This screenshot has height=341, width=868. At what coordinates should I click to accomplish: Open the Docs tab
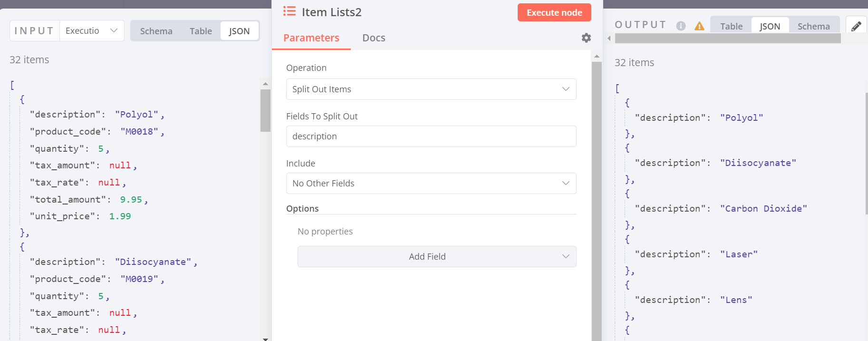374,38
